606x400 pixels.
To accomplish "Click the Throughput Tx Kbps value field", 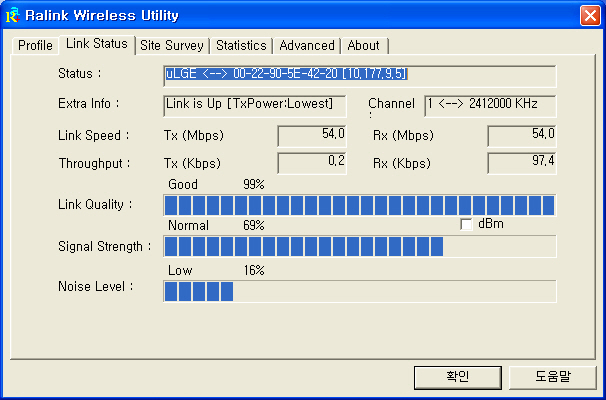I will (x=311, y=162).
